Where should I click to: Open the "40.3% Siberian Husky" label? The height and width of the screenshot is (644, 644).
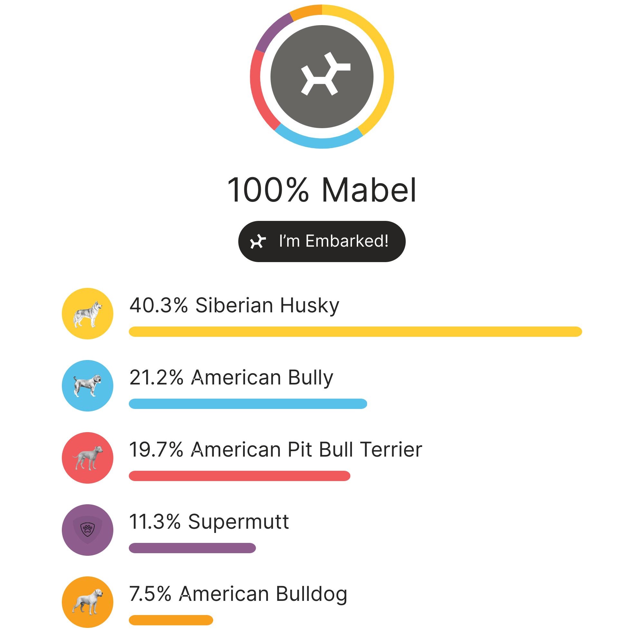pos(234,305)
